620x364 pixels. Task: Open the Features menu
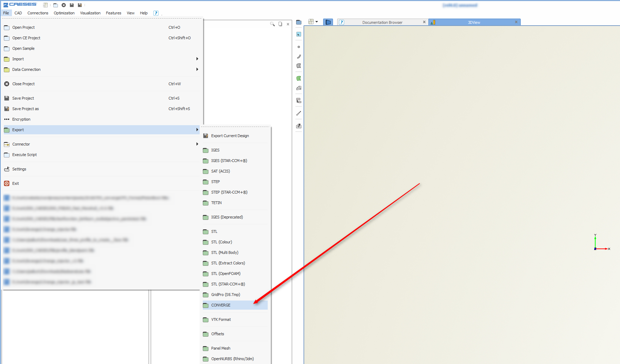114,13
